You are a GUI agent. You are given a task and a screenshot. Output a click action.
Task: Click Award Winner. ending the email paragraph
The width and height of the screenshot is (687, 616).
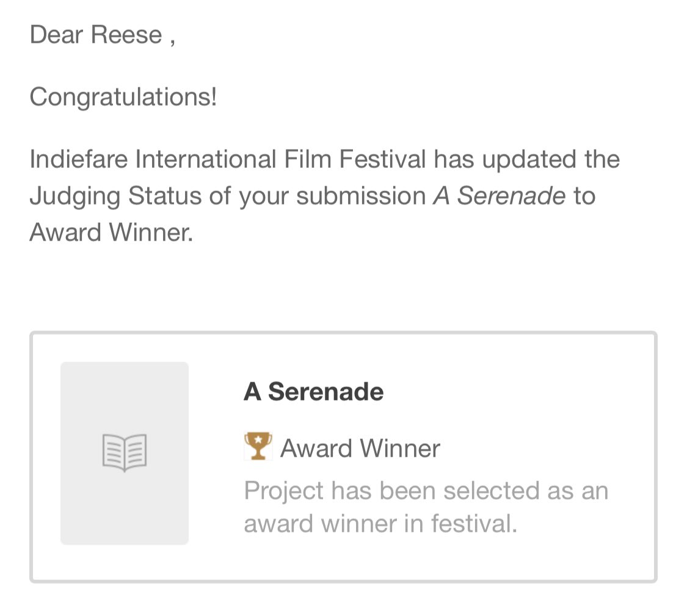111,233
